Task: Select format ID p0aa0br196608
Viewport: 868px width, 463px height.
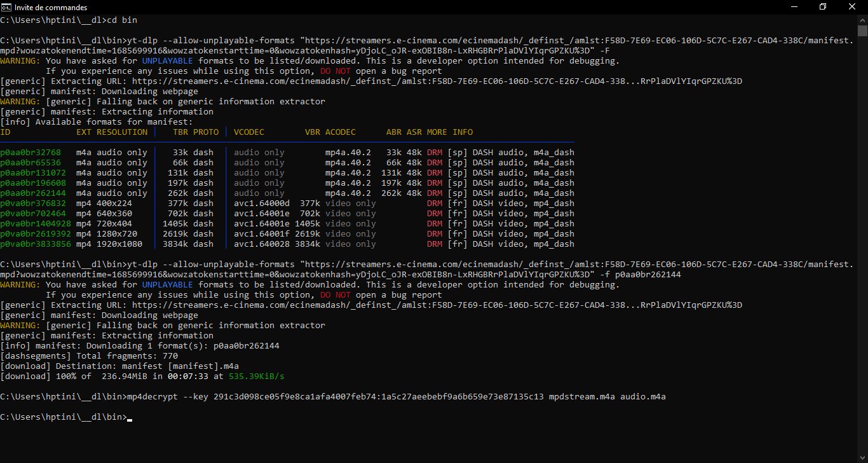Action: click(x=33, y=183)
